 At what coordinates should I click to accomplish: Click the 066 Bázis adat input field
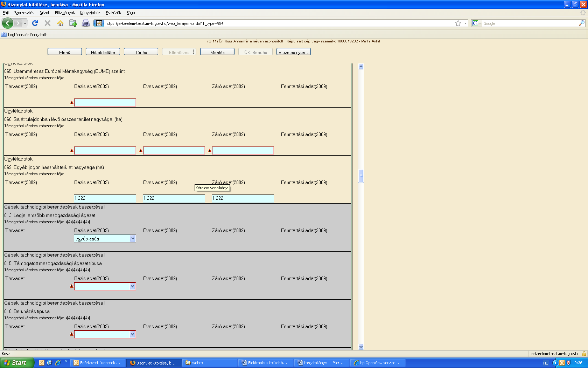click(105, 151)
